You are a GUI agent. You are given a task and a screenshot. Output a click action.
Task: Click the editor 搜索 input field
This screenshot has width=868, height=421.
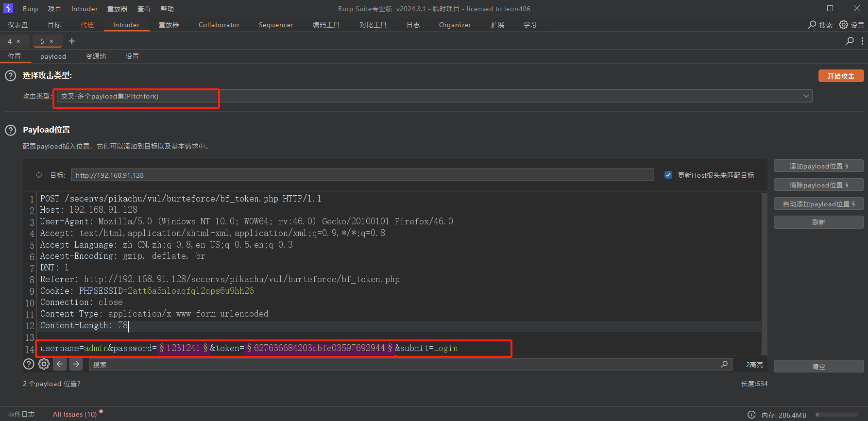[410, 364]
